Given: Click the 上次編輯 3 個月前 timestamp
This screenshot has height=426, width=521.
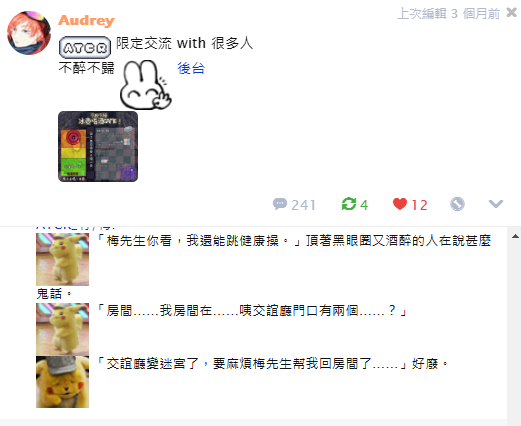Looking at the screenshot, I should point(449,14).
